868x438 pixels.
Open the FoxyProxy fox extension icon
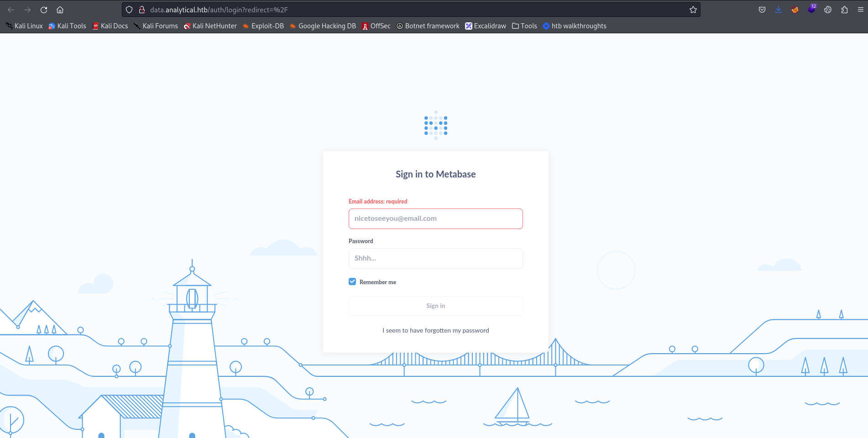[795, 10]
